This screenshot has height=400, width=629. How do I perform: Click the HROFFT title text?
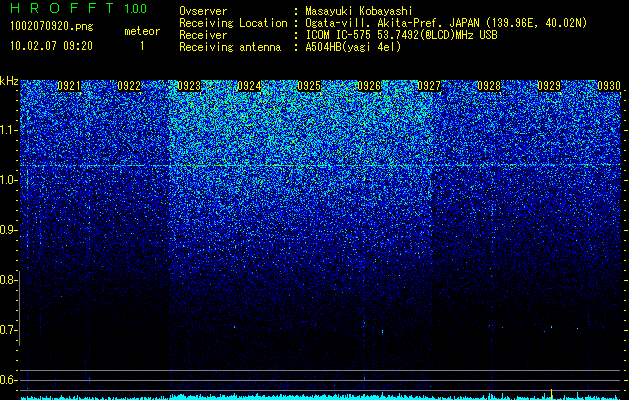tap(62, 8)
